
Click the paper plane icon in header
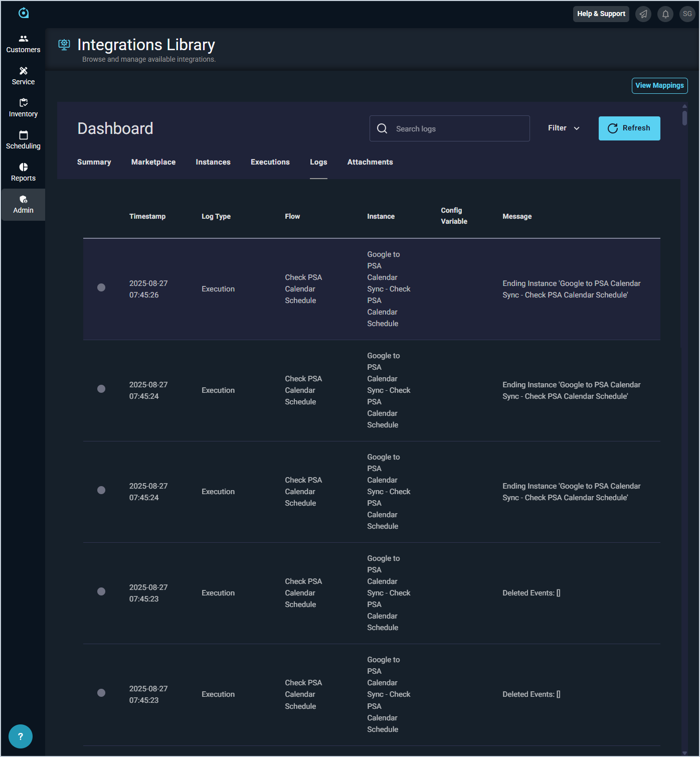(643, 14)
